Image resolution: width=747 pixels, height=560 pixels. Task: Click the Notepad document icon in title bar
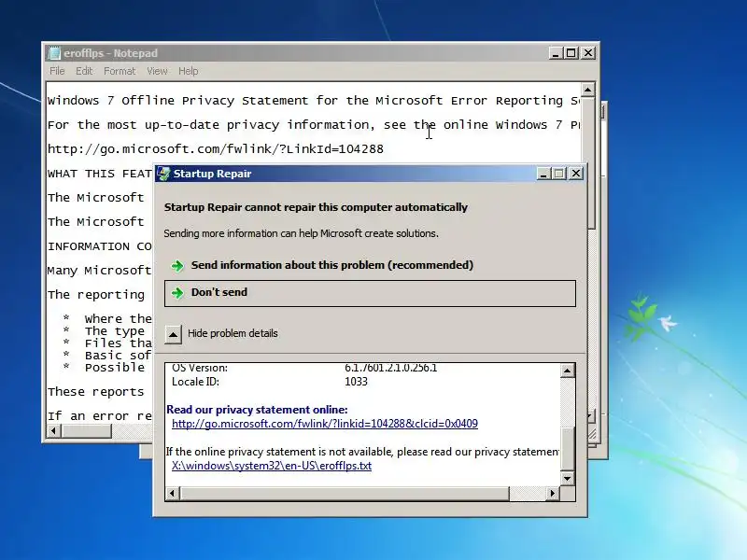pos(54,53)
